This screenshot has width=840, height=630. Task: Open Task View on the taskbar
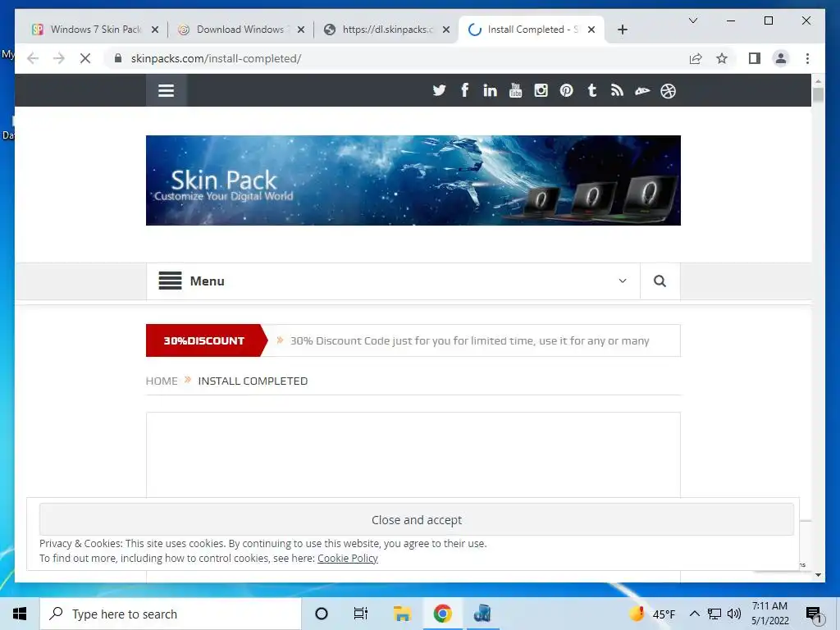(x=361, y=614)
